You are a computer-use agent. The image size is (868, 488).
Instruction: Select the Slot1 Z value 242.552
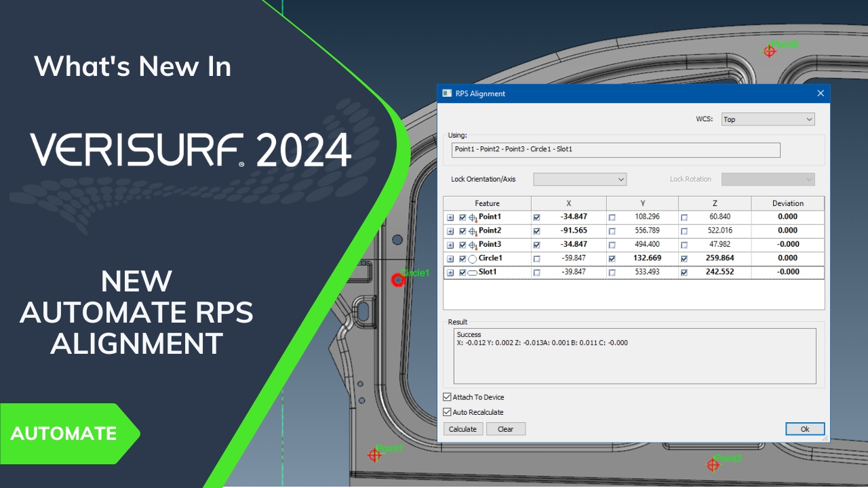point(720,272)
